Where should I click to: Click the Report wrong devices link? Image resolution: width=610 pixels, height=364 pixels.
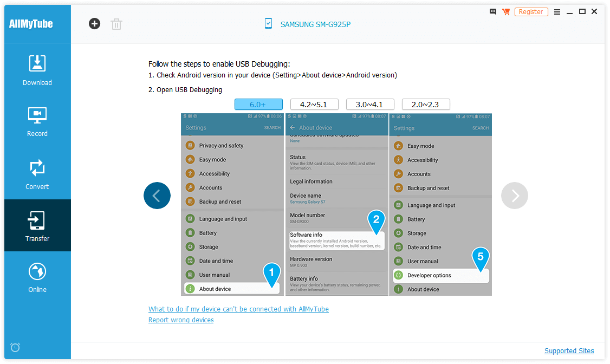[x=181, y=320]
